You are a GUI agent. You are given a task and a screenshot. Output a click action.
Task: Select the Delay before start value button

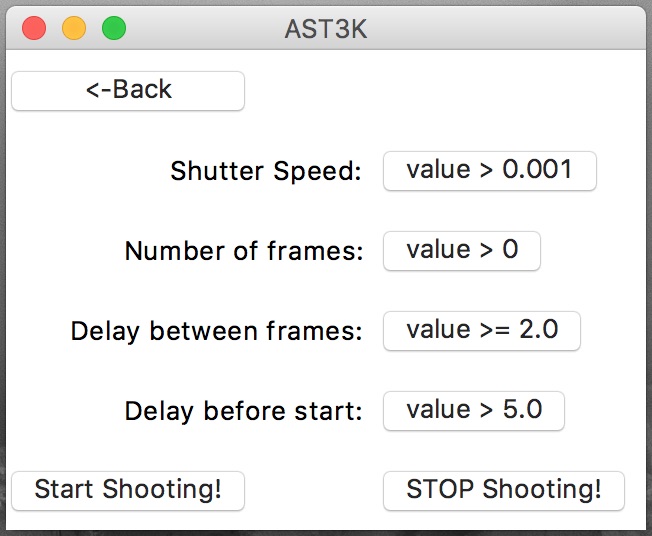tap(473, 410)
